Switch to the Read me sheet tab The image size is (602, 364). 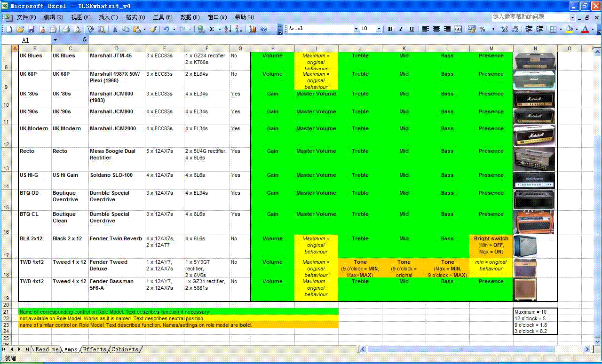[x=47, y=349]
